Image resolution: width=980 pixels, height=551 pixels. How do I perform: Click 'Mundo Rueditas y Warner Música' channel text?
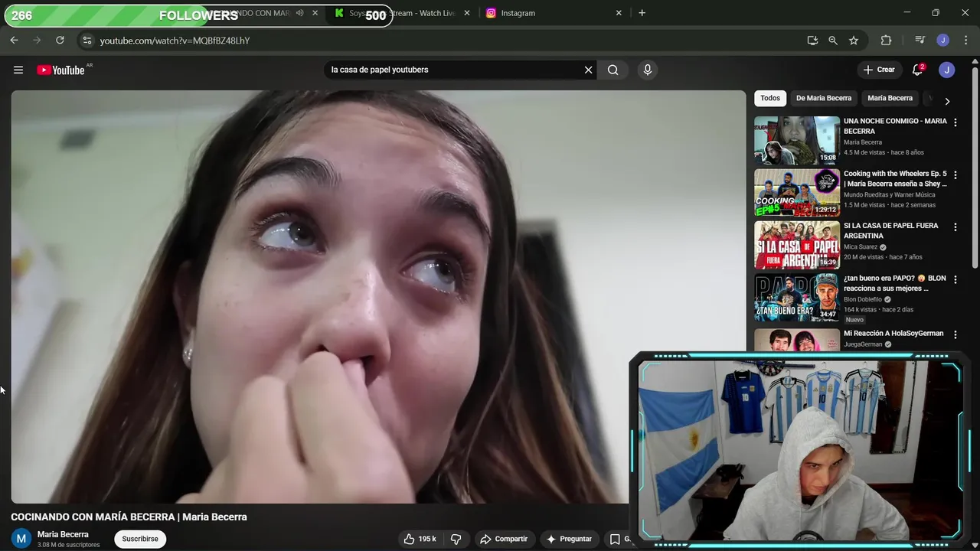[890, 195]
